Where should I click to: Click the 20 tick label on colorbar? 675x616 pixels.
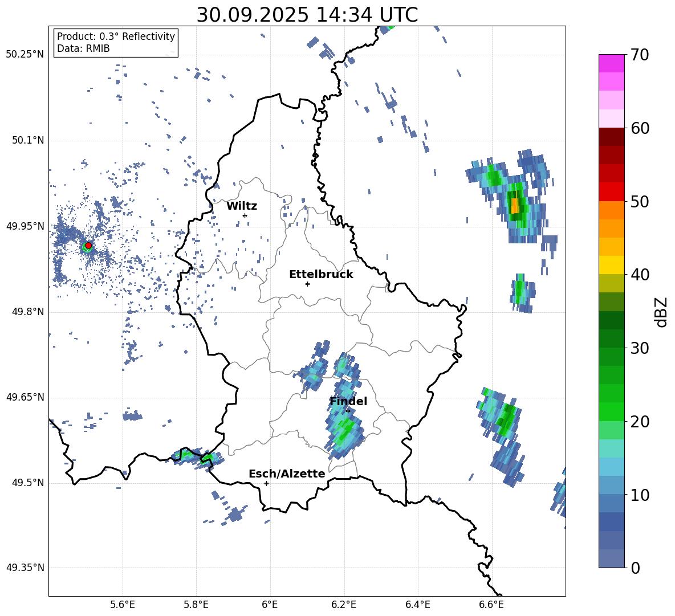[640, 422]
